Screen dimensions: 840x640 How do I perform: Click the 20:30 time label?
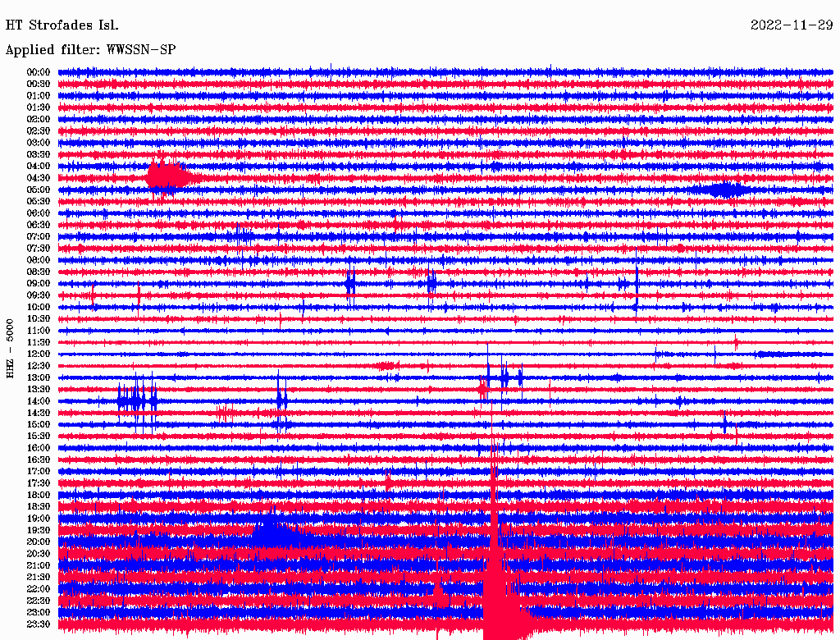(39, 554)
